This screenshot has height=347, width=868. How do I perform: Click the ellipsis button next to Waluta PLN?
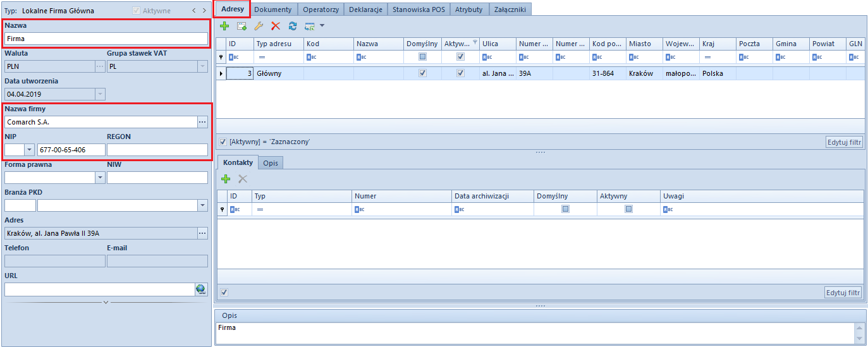(100, 66)
